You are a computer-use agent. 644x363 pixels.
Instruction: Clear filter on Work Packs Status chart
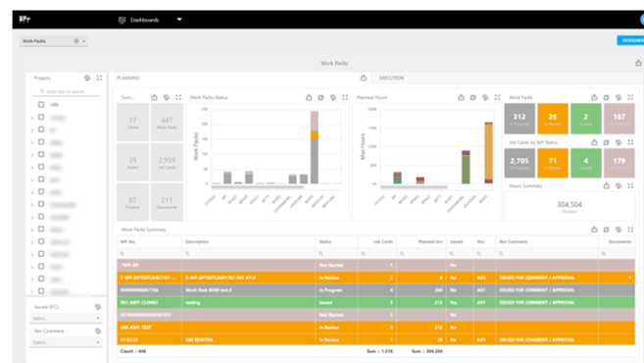click(x=333, y=97)
